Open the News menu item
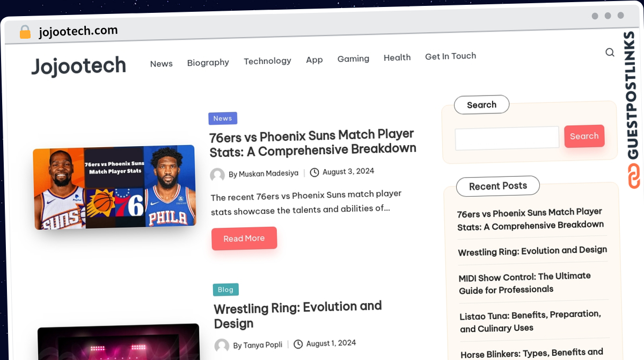 (x=161, y=63)
